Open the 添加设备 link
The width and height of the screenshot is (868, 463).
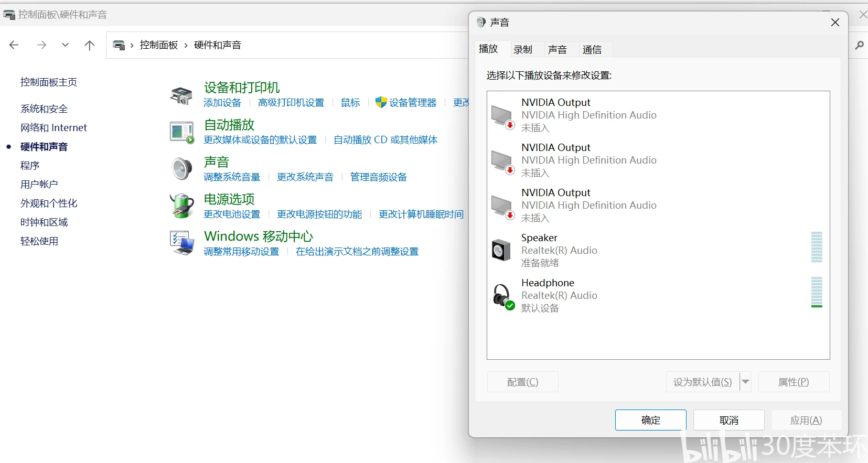[x=222, y=103]
